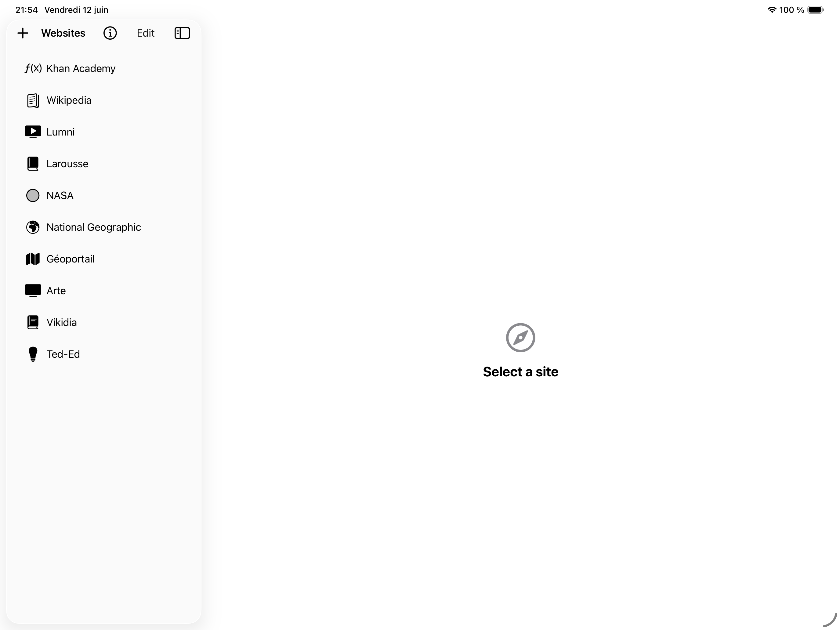
Task: Select NASA in the sidebar
Action: (x=103, y=196)
